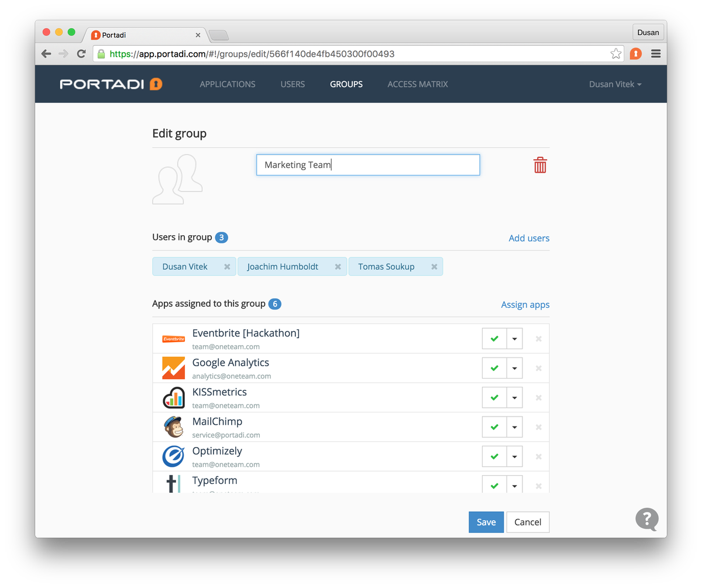Image resolution: width=702 pixels, height=588 pixels.
Task: Click the Optimizely app logo
Action: click(x=174, y=456)
